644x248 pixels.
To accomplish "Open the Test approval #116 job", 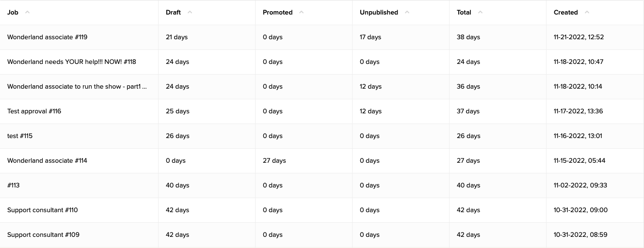I will (34, 111).
